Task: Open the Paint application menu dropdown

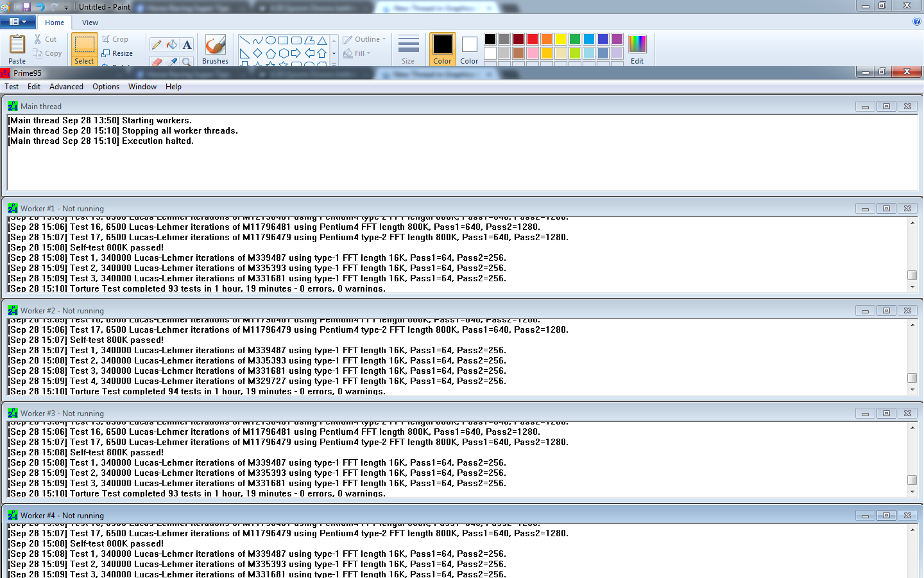Action: [17, 22]
